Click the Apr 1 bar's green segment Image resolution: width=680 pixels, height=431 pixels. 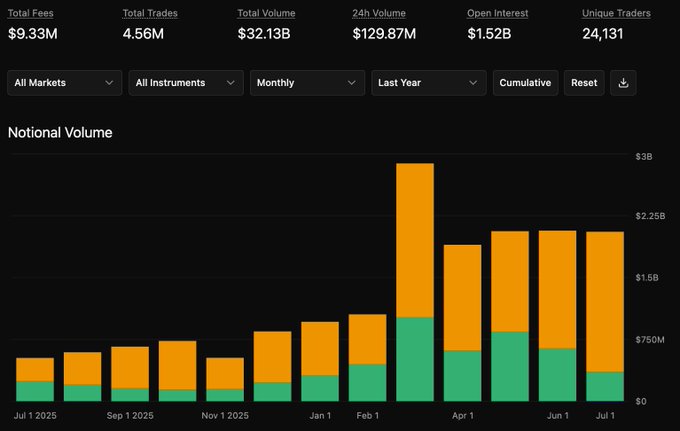tap(462, 376)
